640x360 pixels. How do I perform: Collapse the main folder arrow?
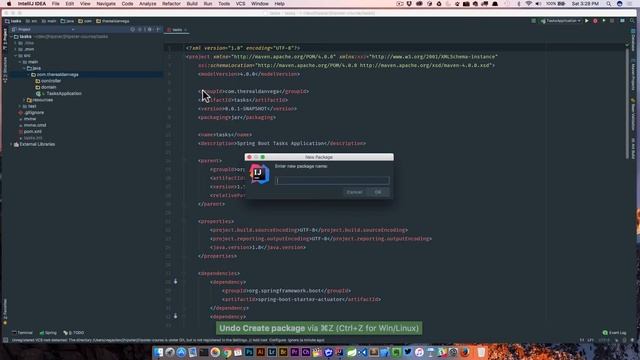coord(20,62)
